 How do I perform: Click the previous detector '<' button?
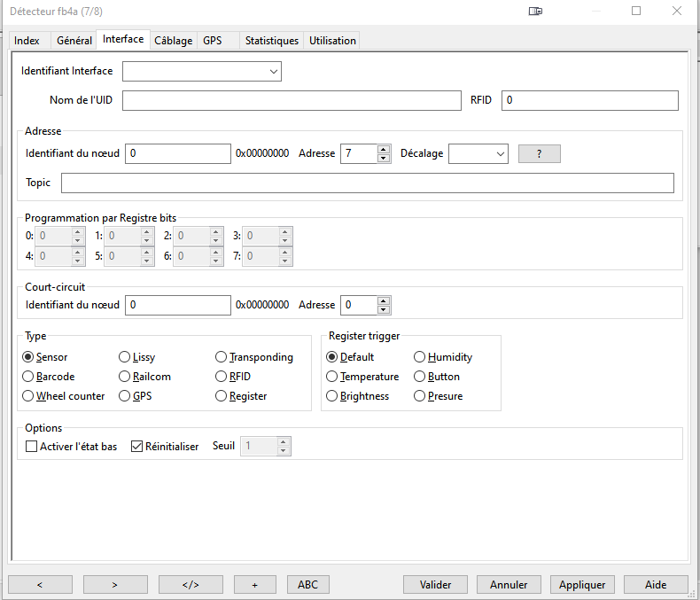pos(40,585)
